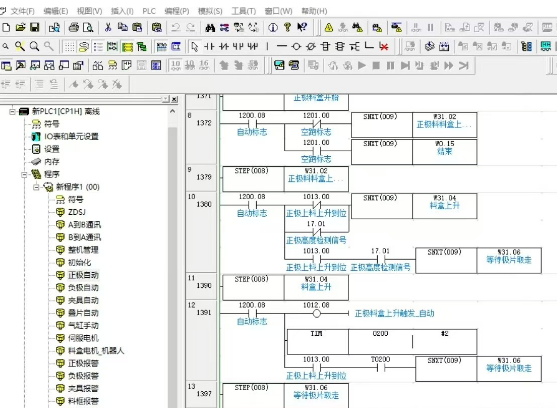
Task: Toggle the project workspace window button
Action: 6,65
